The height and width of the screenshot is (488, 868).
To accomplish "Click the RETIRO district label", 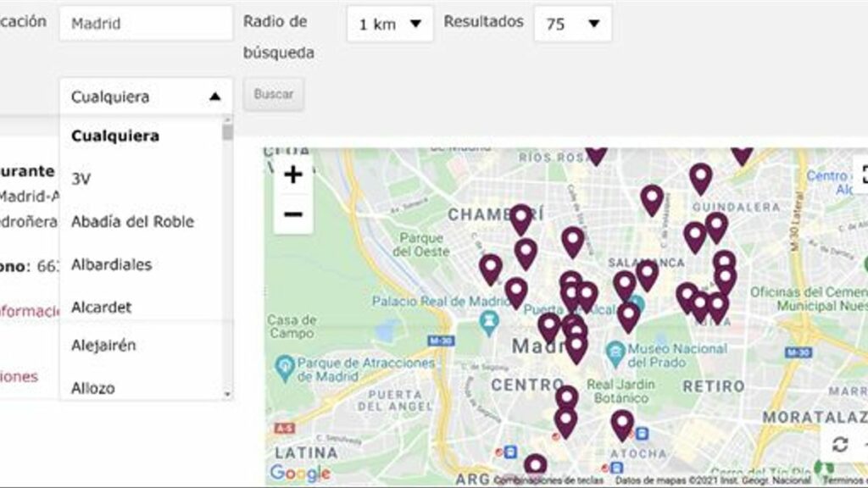I will point(713,386).
